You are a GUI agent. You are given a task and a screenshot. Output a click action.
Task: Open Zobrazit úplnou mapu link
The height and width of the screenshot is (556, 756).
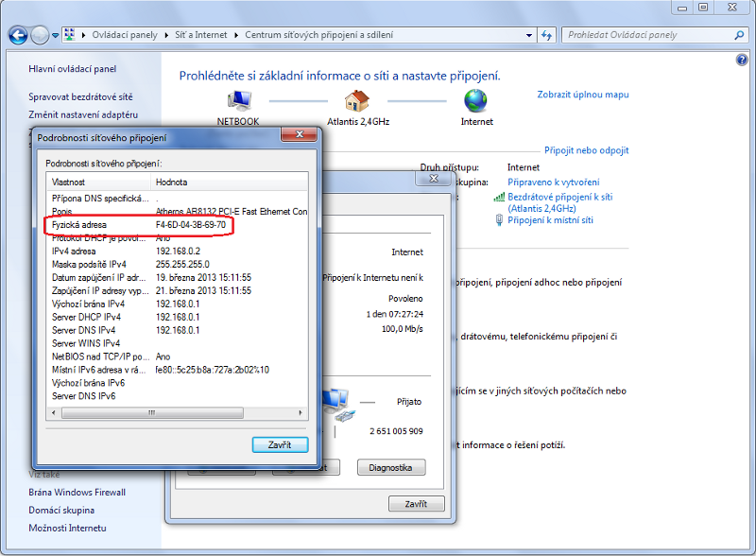583,95
